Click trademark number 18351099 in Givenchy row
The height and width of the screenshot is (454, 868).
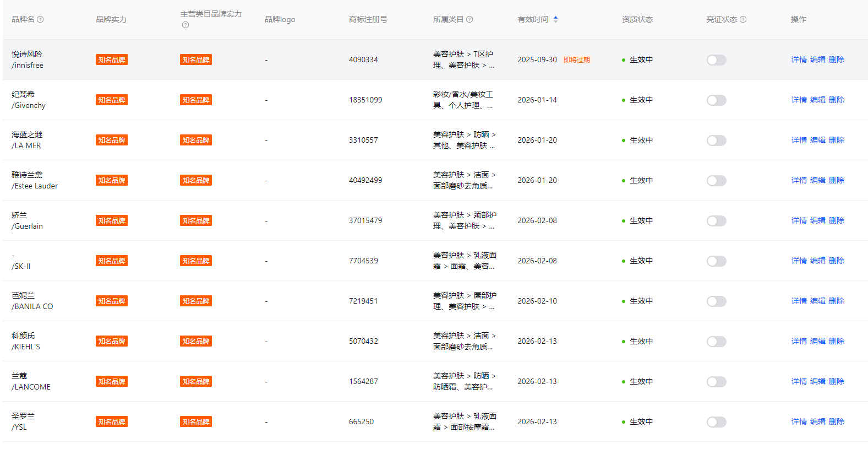tap(365, 100)
